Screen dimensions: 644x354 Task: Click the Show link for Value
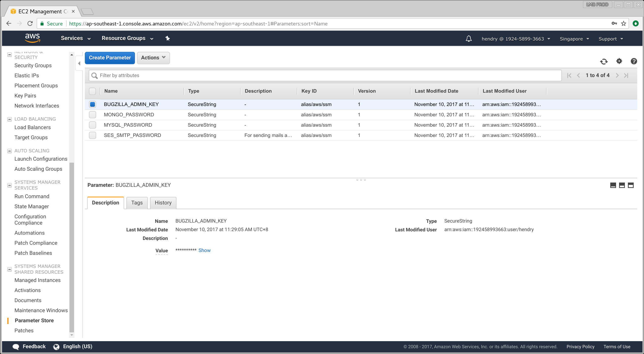(x=204, y=251)
